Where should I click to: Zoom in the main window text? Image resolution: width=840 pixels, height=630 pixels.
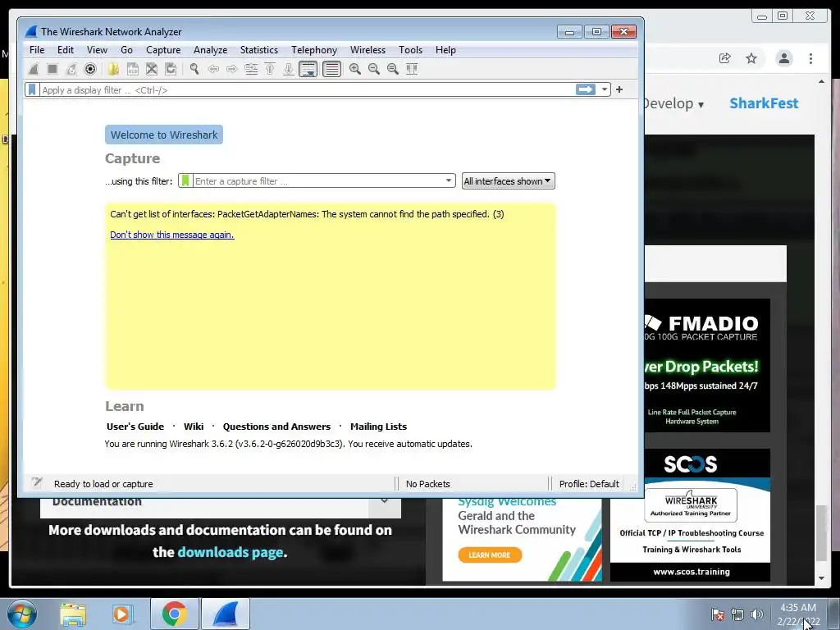(x=354, y=69)
